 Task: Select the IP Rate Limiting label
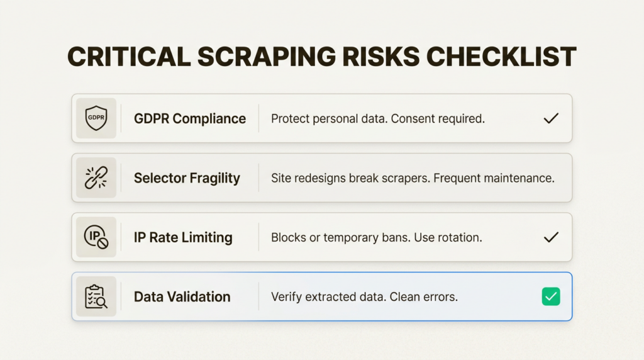[183, 237]
